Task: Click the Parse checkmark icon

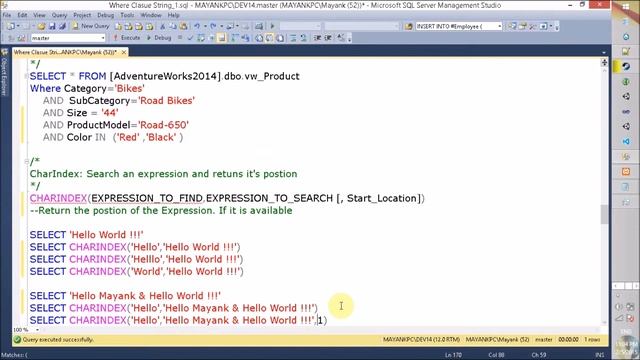Action: [190, 38]
